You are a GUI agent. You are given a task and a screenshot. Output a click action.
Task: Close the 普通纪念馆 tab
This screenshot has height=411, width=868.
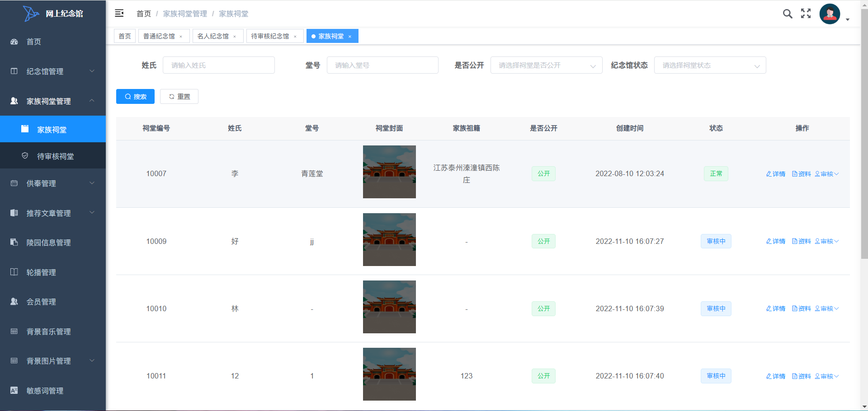[181, 37]
